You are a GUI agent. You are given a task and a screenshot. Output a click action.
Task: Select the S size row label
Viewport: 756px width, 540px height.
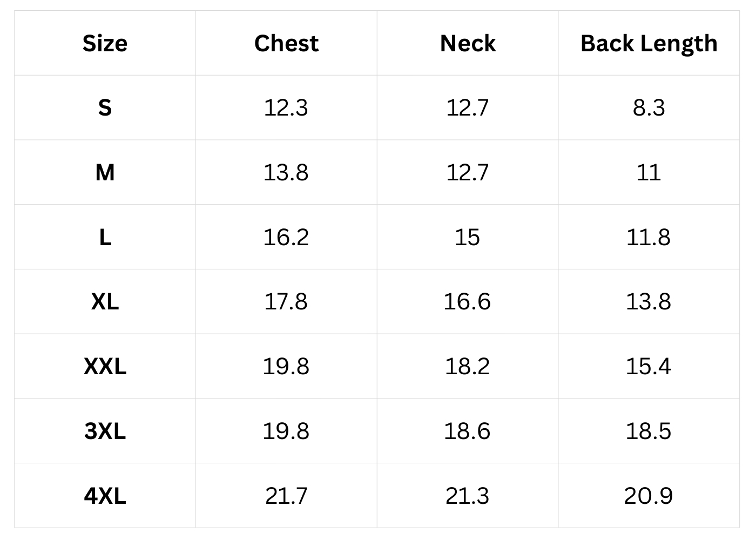click(105, 108)
